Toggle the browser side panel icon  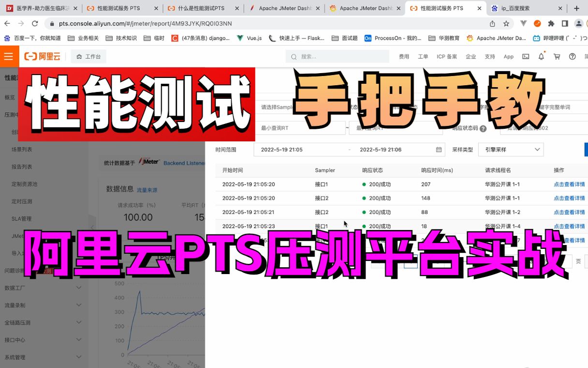[x=564, y=23]
